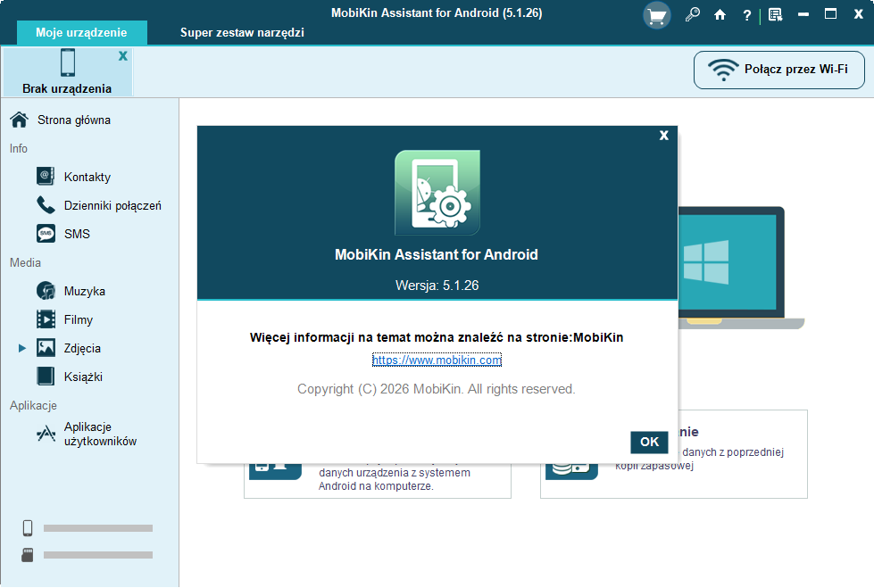
Task: Click the Strona główna house icon
Action: coord(19,120)
